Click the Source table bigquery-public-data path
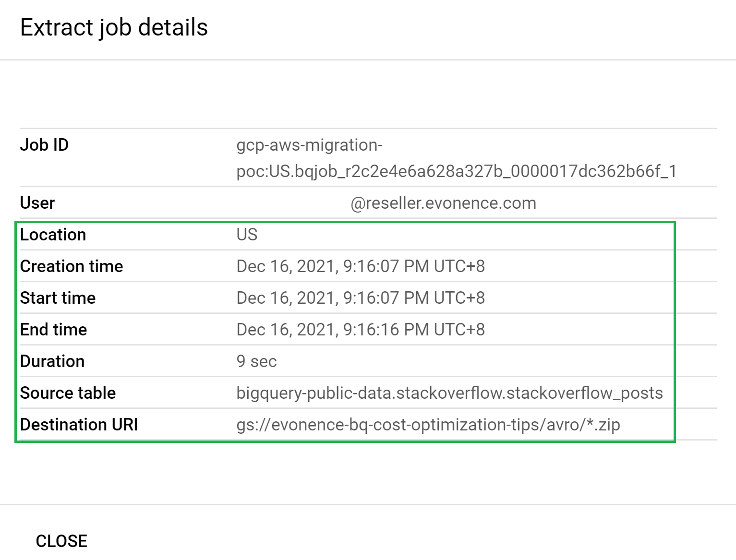Screen dimensions: 736x560 [450, 393]
